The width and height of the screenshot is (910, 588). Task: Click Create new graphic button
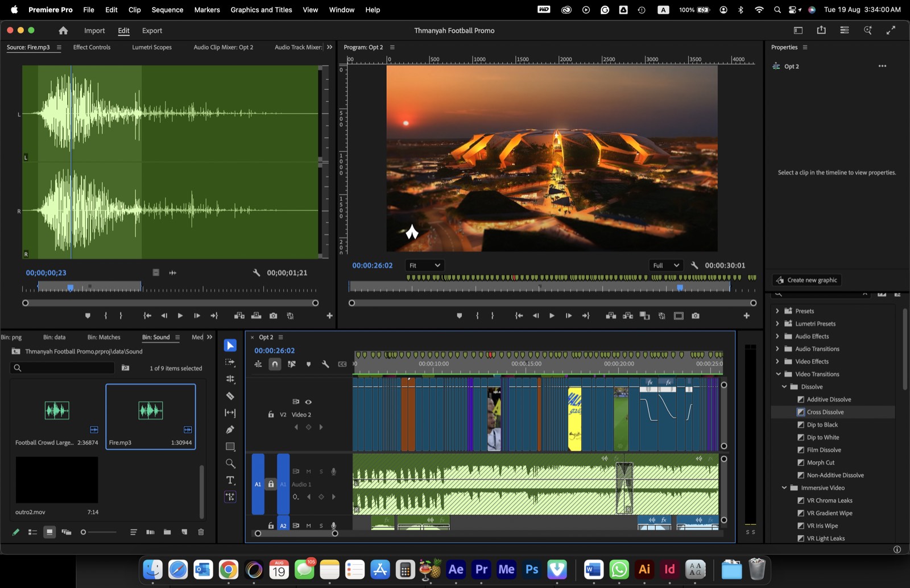[806, 280]
